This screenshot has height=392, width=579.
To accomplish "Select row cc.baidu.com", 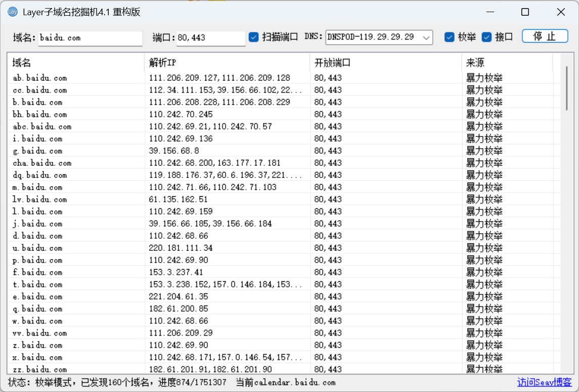I will [284, 90].
